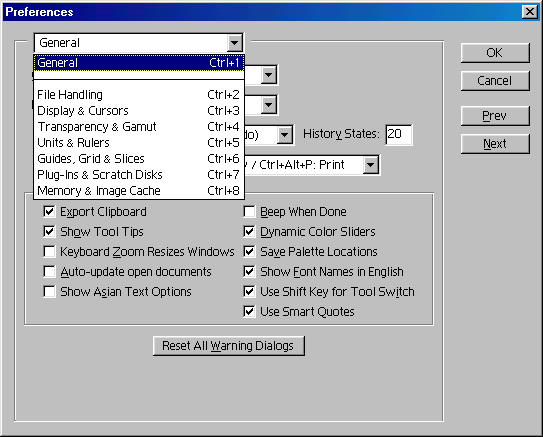Check Auto-update open documents
The width and height of the screenshot is (543, 437).
[49, 271]
